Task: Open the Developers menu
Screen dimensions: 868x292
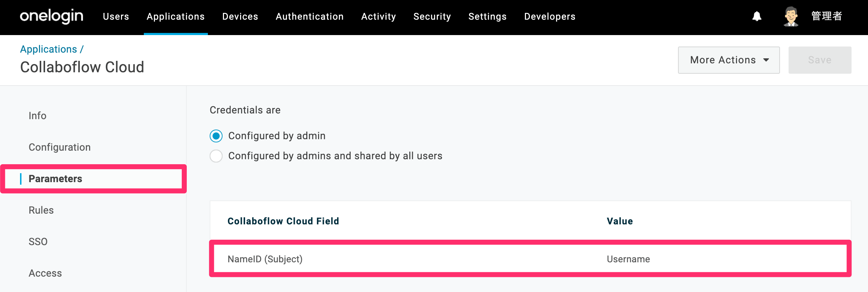Action: click(x=550, y=16)
